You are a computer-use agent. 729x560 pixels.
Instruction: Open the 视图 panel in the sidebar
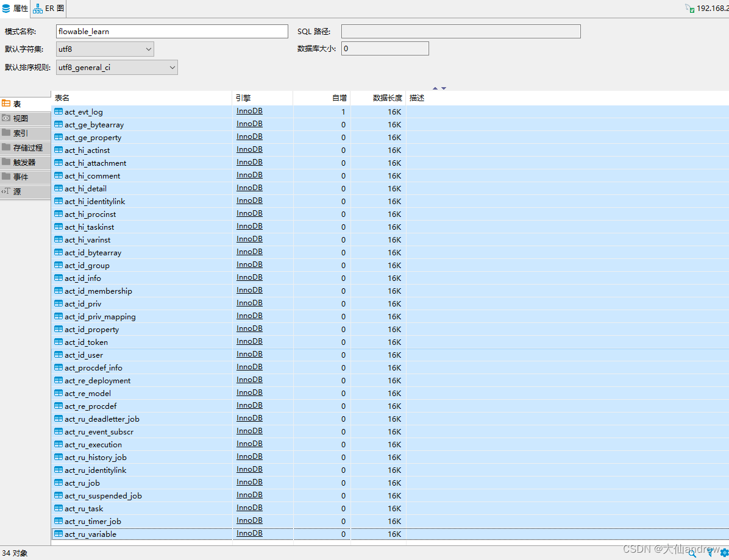(25, 118)
